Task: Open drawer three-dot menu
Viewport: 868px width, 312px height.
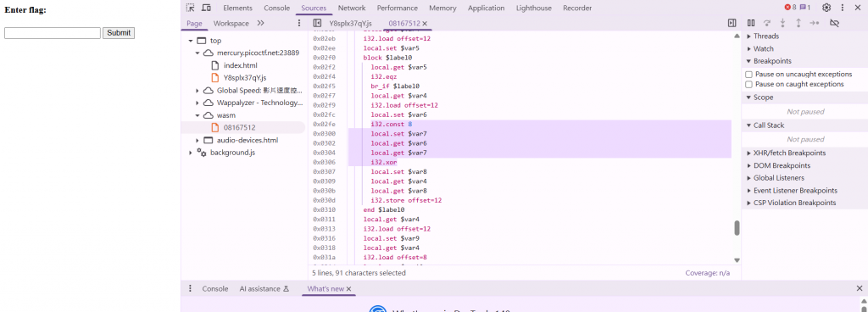Action: pos(191,289)
